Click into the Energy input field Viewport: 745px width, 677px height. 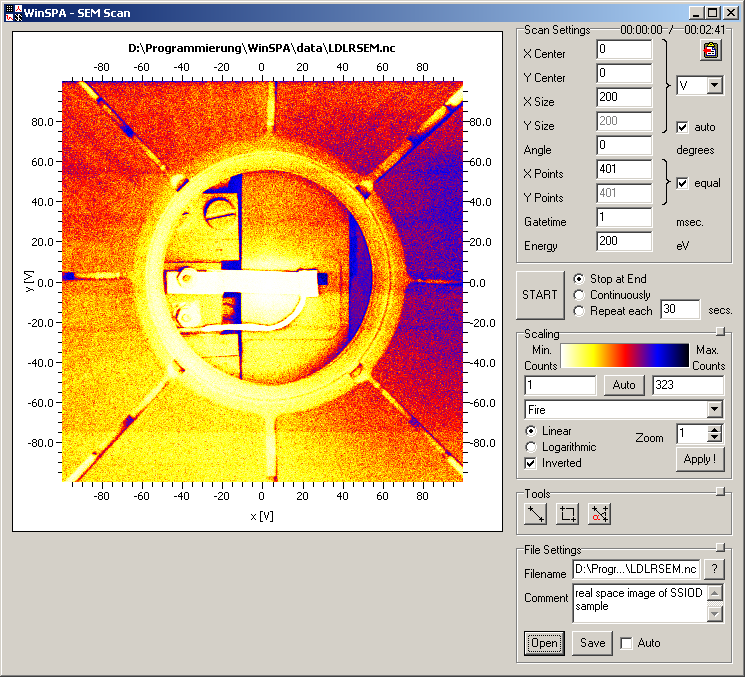tap(623, 241)
